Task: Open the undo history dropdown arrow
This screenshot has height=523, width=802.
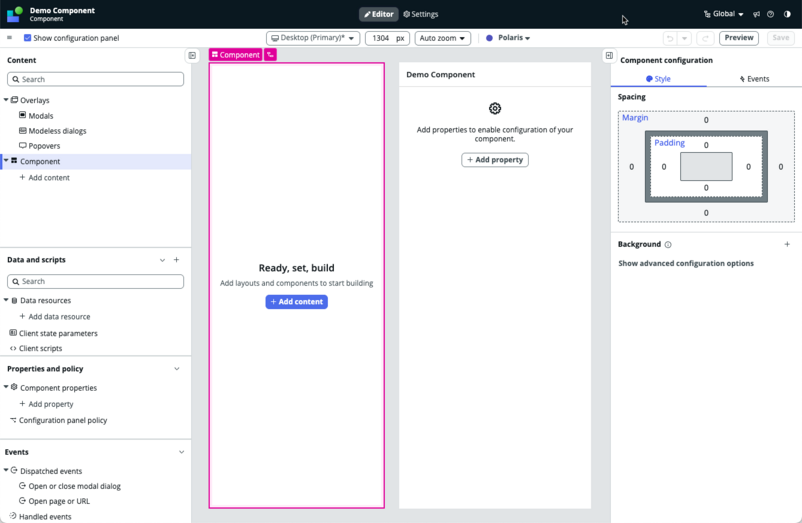Action: [684, 38]
